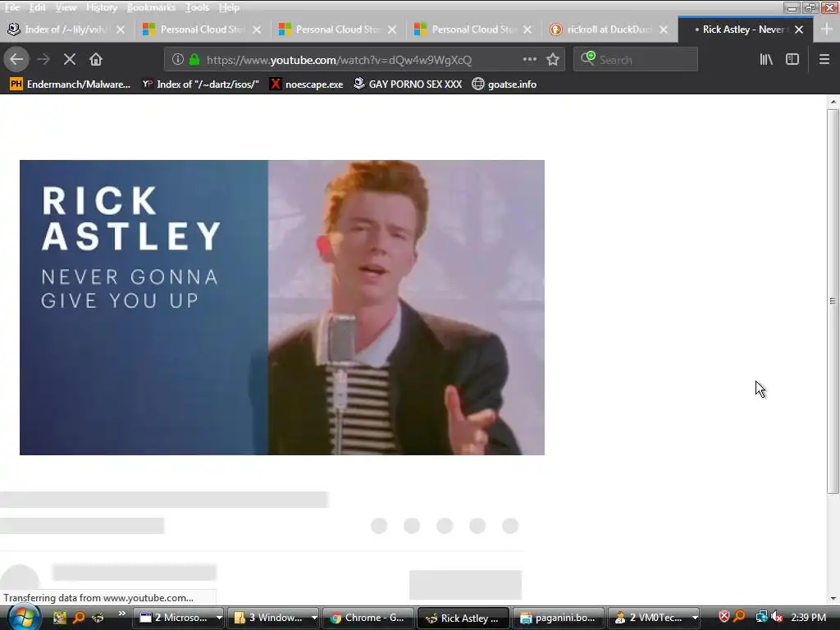Click the forward navigation arrow
The image size is (840, 630).
point(43,59)
